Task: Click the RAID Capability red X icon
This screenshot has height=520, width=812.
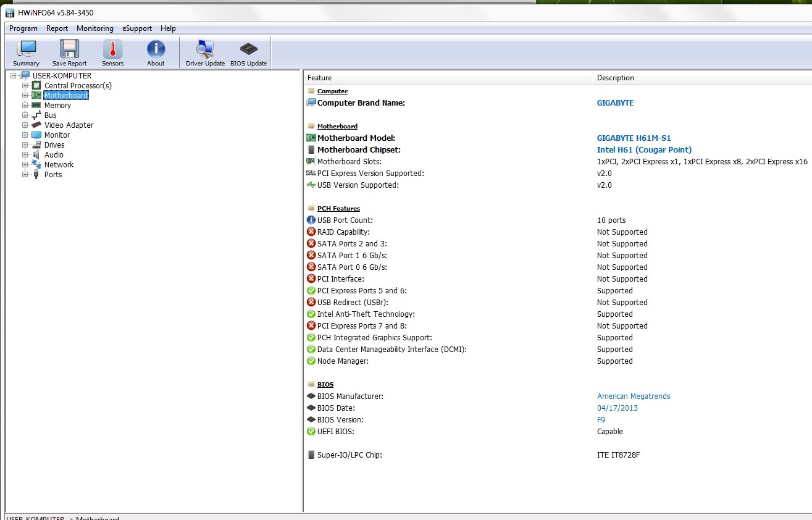Action: (x=311, y=232)
